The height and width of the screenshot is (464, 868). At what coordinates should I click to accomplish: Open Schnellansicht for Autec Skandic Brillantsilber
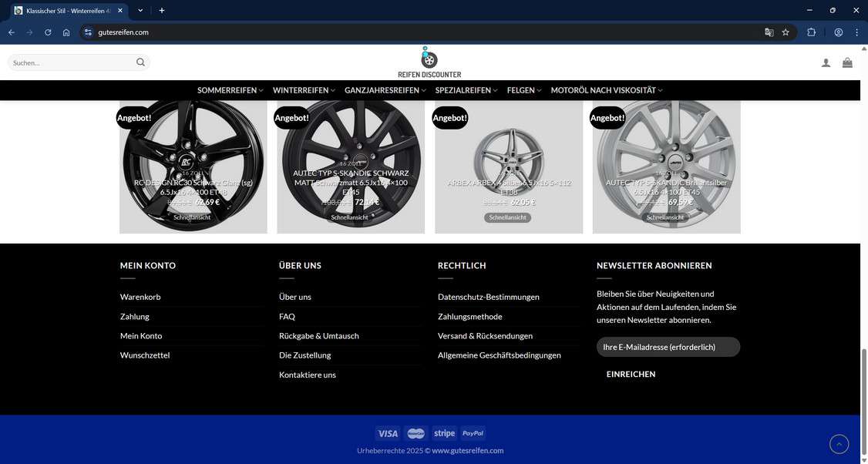tap(665, 217)
